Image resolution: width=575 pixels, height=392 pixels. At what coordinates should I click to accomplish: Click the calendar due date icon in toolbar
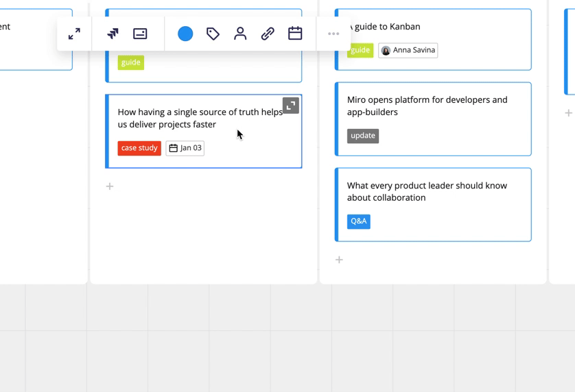[x=295, y=34]
